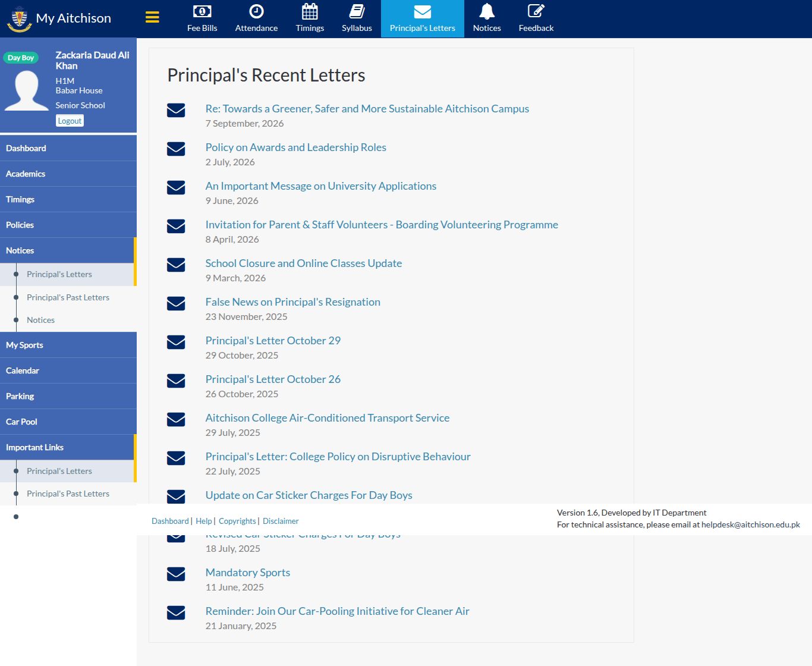The width and height of the screenshot is (812, 666).
Task: Open the Greener, Safer Aitchison Campus letter
Action: pyautogui.click(x=367, y=109)
